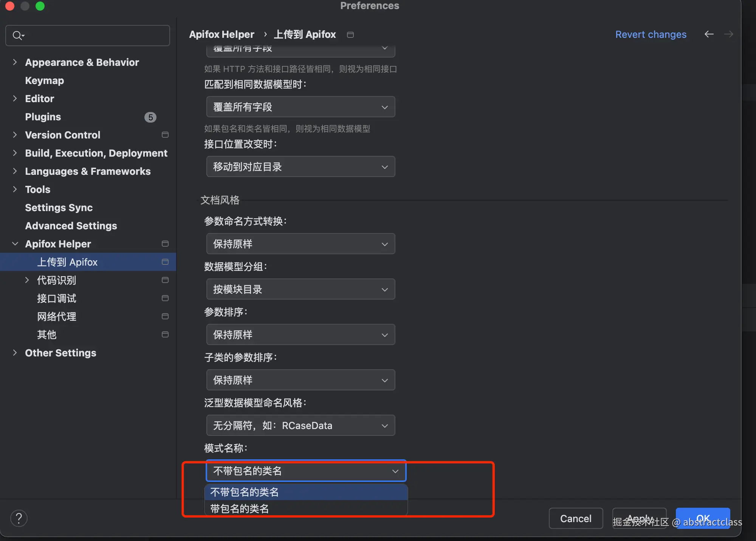756x541 pixels.
Task: Click project-level icon in breadcrumb header
Action: click(x=350, y=35)
